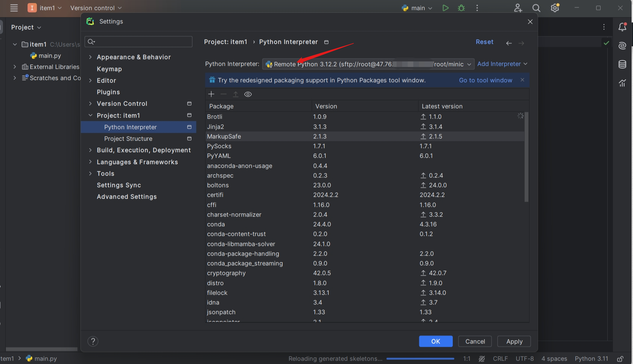The image size is (633, 364).
Task: Open the More Actions vertical dots in the title bar
Action: [x=477, y=8]
